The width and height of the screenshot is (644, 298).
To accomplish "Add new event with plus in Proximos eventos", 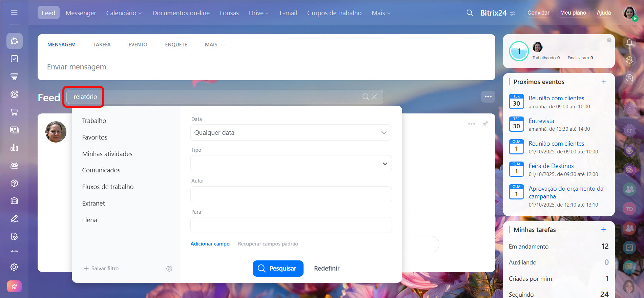I will click(x=603, y=82).
